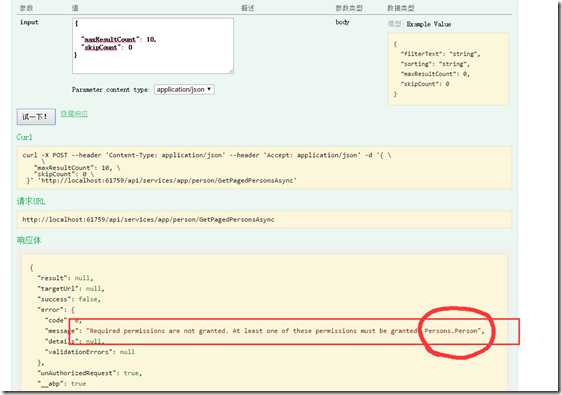Open the Parameter content type dropdown
562x395 pixels.
click(184, 90)
